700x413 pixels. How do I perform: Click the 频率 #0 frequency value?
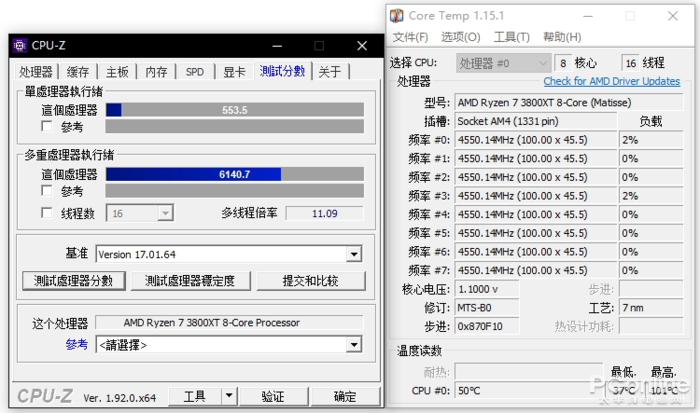coord(535,140)
